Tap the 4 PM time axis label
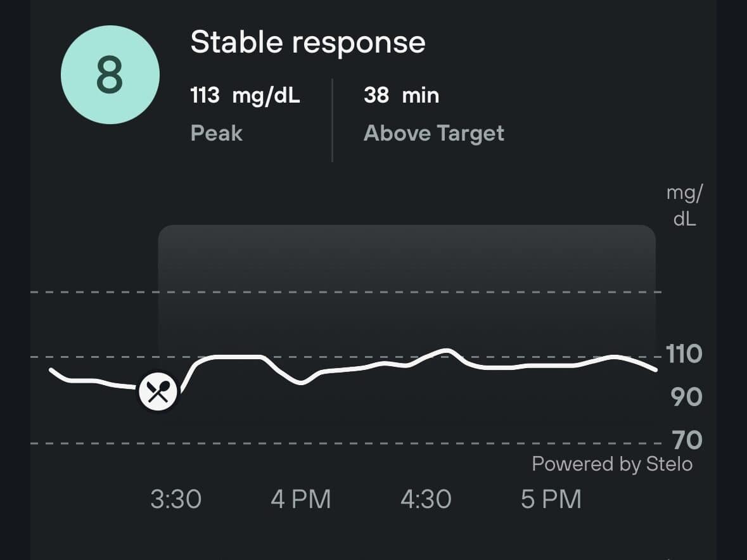Image resolution: width=747 pixels, height=560 pixels. [302, 499]
